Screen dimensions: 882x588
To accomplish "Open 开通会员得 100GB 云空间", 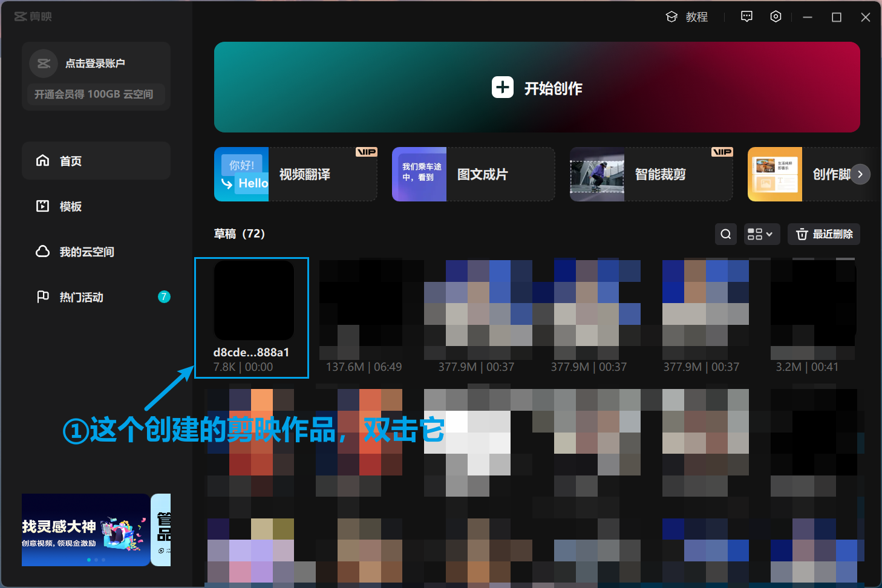I will point(96,94).
